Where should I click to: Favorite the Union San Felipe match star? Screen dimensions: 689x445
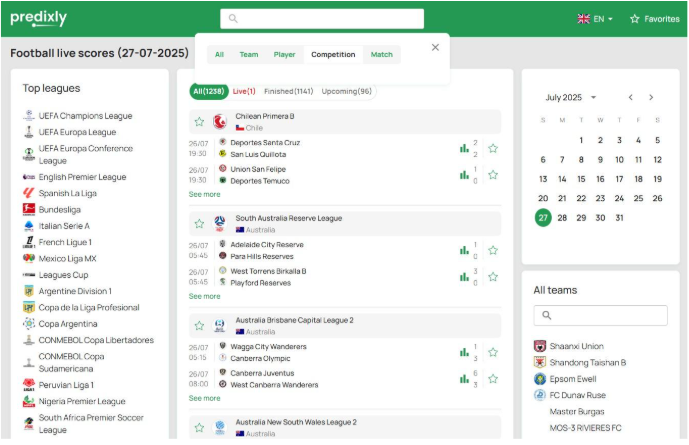point(493,175)
